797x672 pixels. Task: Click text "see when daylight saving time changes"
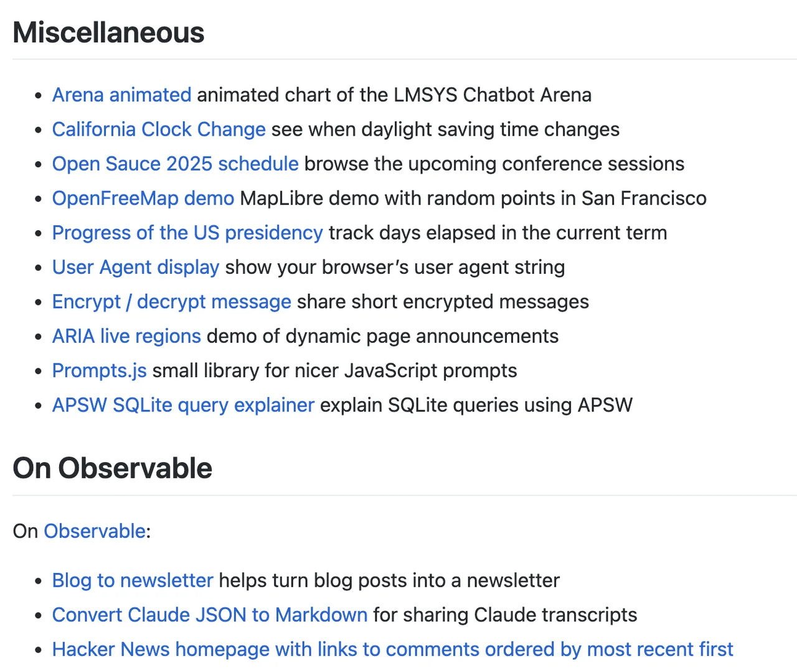(445, 129)
